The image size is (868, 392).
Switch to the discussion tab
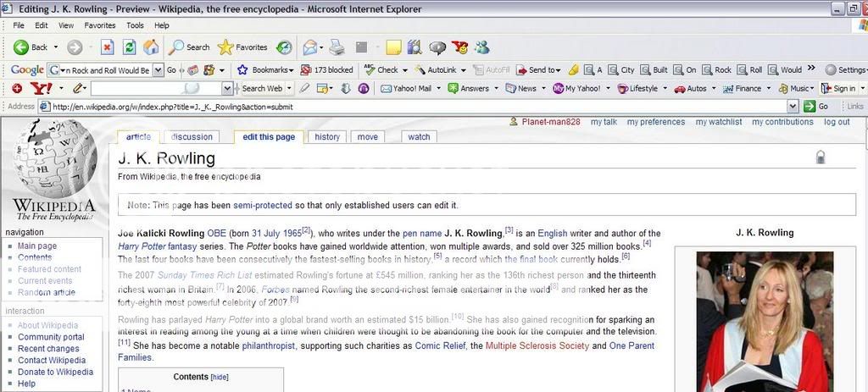click(x=192, y=136)
